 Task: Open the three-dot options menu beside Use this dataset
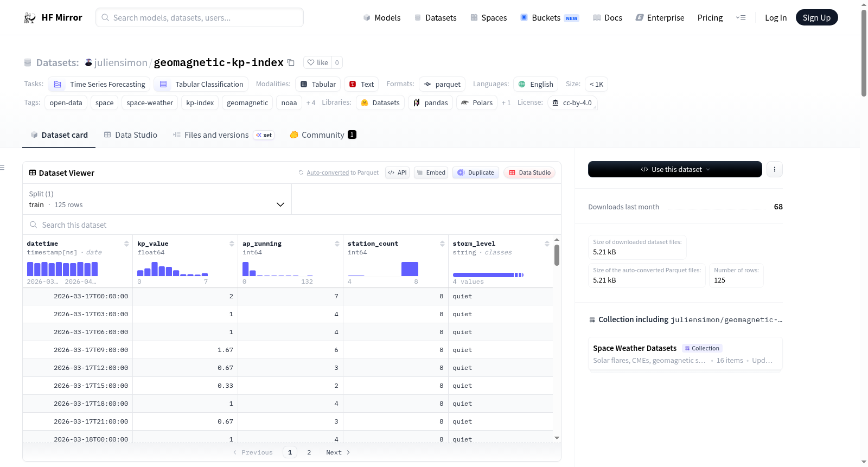(x=774, y=169)
